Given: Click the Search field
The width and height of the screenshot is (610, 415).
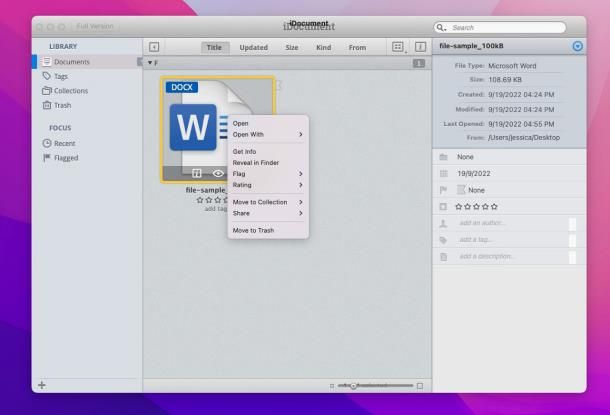Looking at the screenshot, I should 500,28.
